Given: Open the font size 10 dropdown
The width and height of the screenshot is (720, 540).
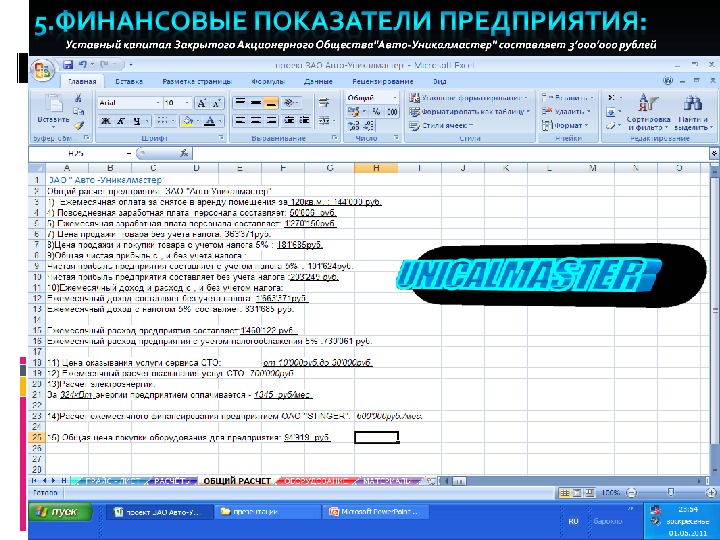Looking at the screenshot, I should [x=187, y=103].
